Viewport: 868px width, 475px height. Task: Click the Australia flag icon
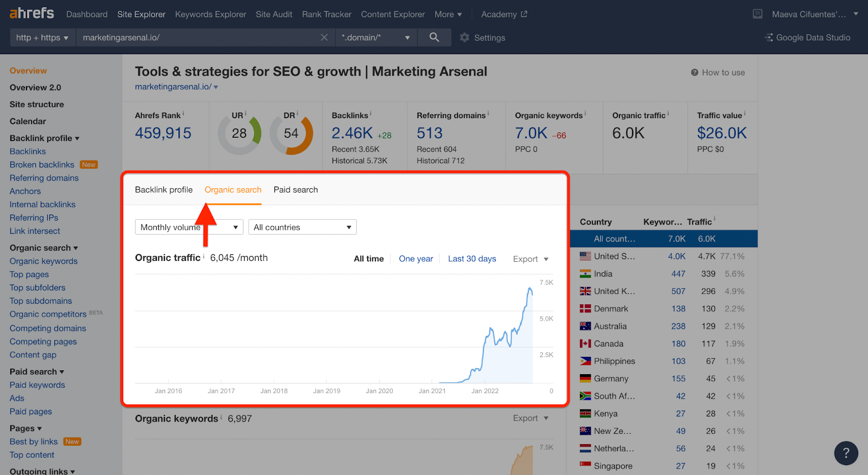pyautogui.click(x=585, y=326)
